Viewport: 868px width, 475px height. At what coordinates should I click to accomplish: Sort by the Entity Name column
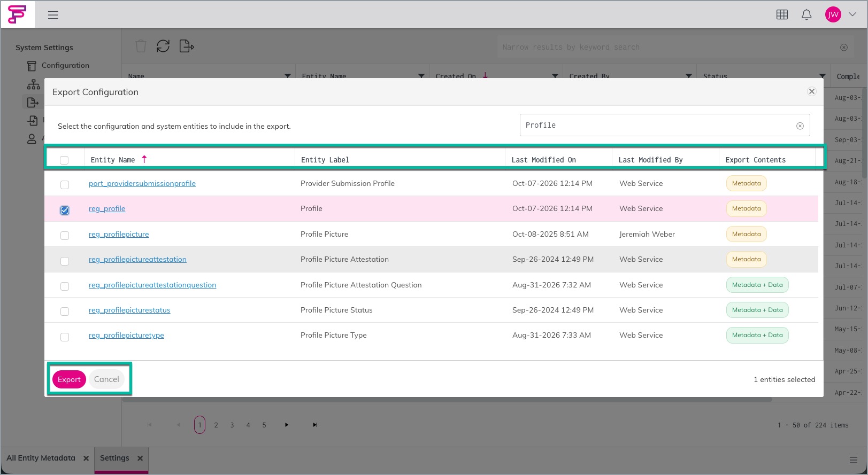pyautogui.click(x=113, y=160)
